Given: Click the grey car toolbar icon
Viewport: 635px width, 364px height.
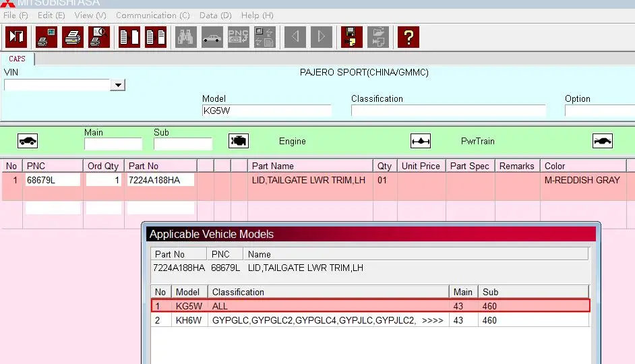Looking at the screenshot, I should point(212,37).
